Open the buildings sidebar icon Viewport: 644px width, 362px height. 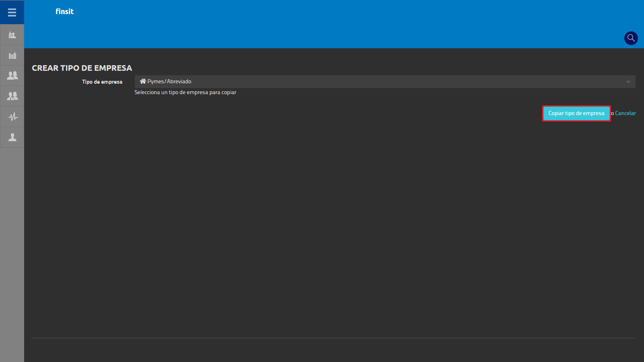[12, 56]
